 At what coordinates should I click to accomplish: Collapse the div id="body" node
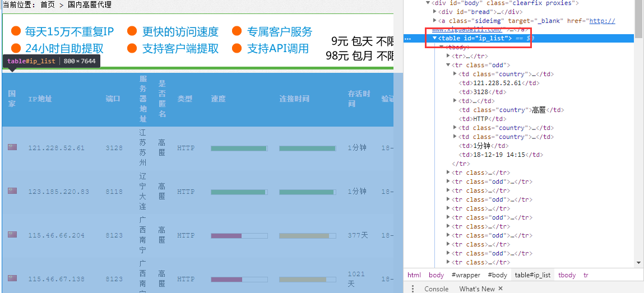point(428,3)
